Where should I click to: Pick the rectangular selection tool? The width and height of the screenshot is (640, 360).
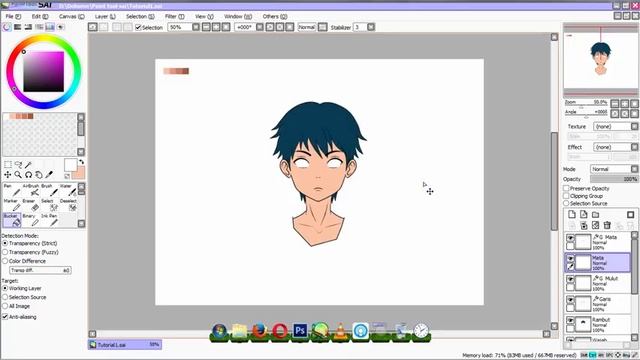[x=8, y=164]
